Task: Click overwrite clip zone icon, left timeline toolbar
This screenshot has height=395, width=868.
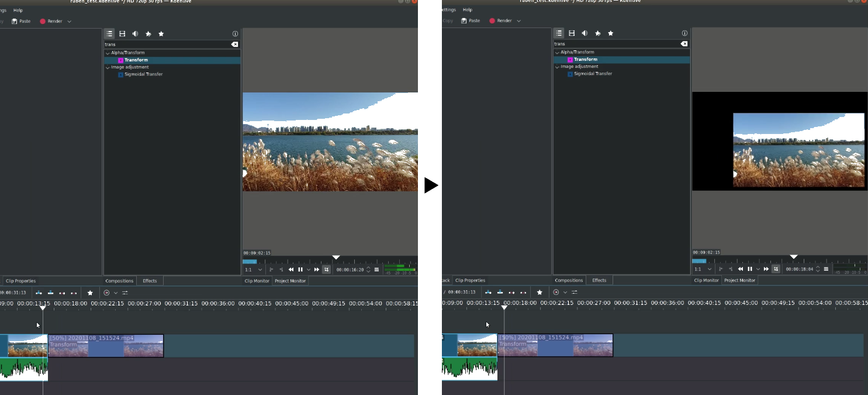Action: point(50,293)
